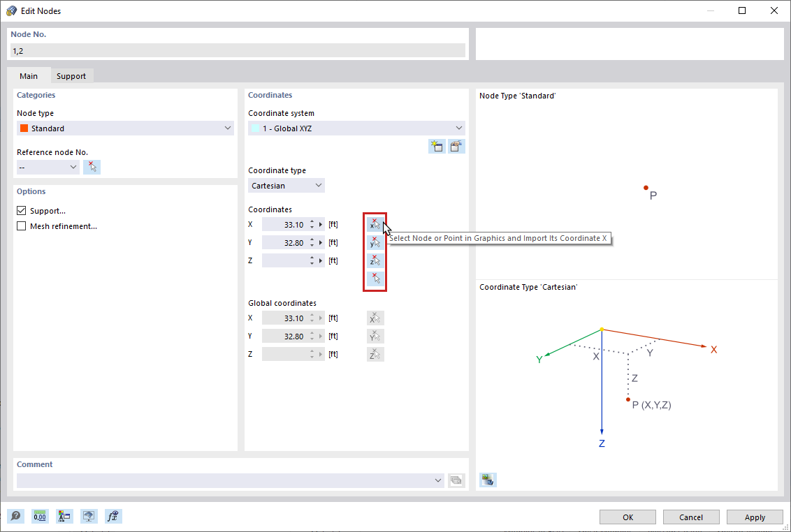Import coordinate Z by selecting a node graphically
Image resolution: width=791 pixels, height=532 pixels.
[375, 260]
